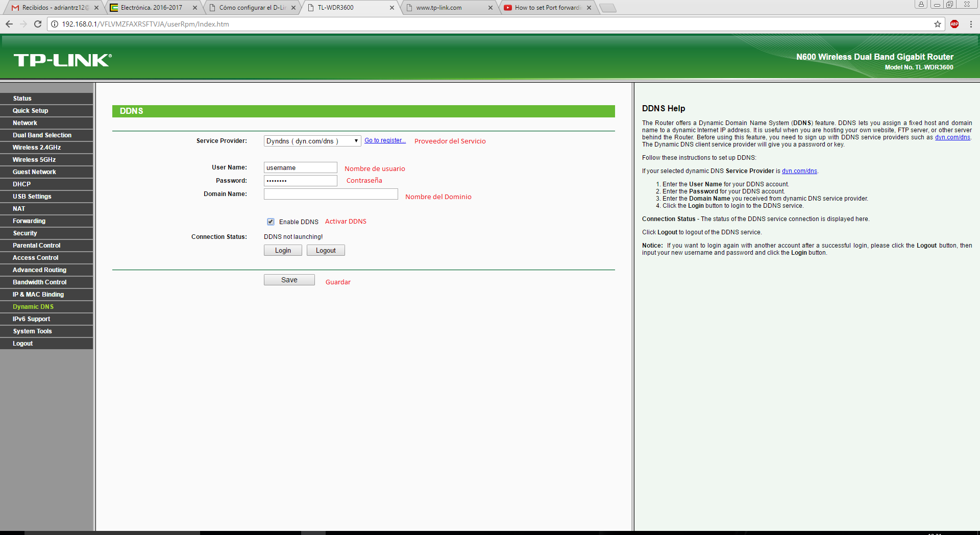Select Dynamic DNS menu item

(x=46, y=307)
